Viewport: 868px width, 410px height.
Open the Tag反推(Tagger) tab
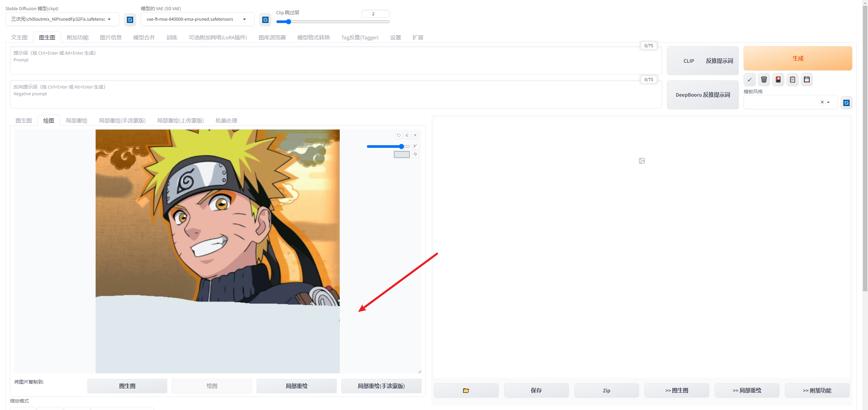[360, 38]
